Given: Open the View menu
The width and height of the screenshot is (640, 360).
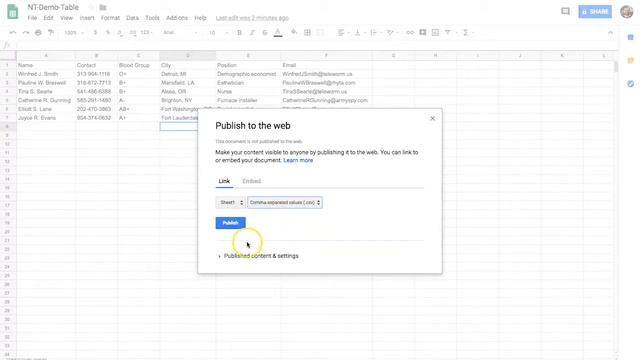Looking at the screenshot, I should click(x=66, y=18).
